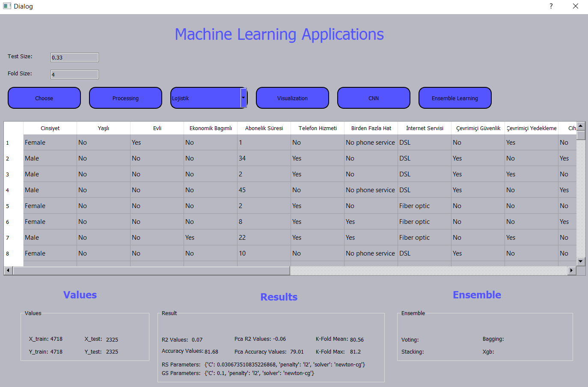Start Ensemble Learning

coord(455,98)
